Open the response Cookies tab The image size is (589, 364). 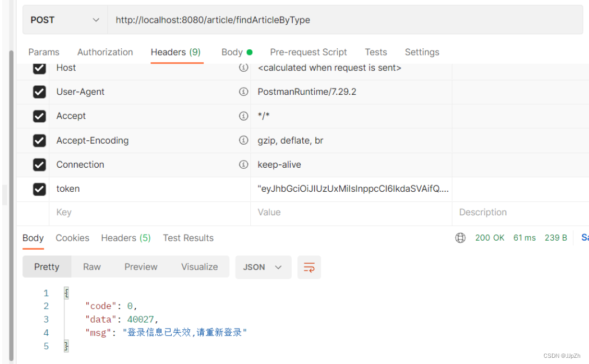pos(72,238)
